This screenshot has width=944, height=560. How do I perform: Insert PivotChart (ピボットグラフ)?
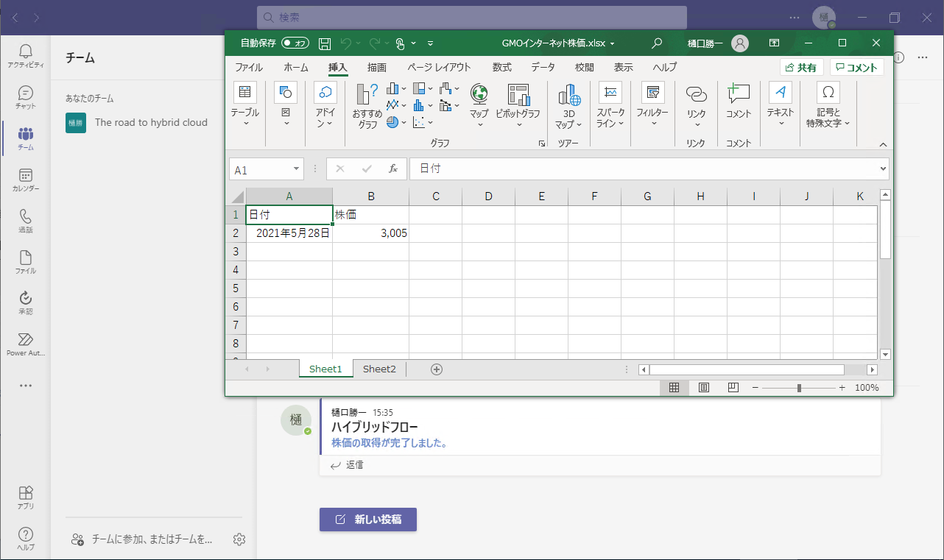tap(518, 104)
